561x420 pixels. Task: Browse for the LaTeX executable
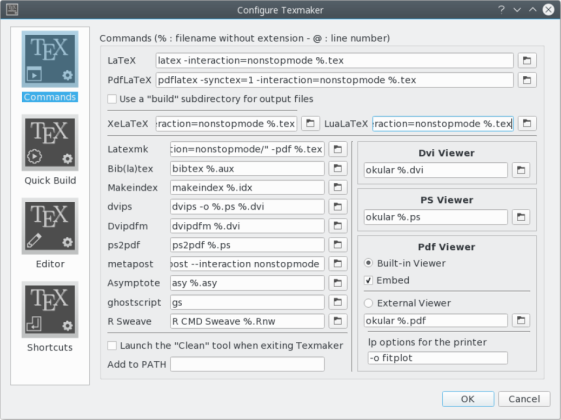pyautogui.click(x=527, y=60)
